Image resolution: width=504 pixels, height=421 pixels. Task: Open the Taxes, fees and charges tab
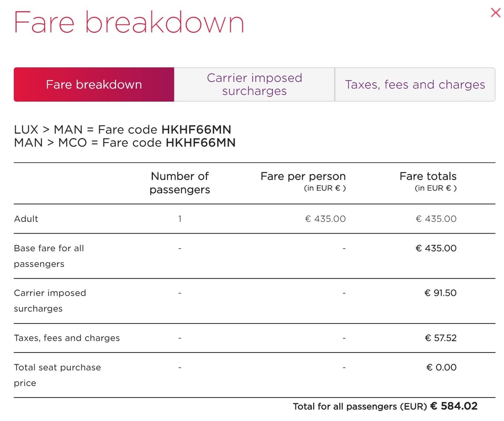point(415,84)
